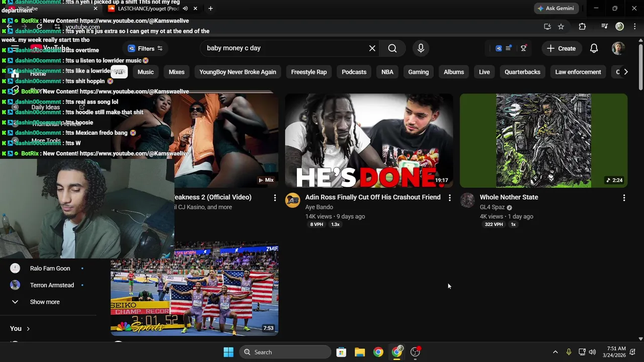644x362 pixels.
Task: Open the YouTube notifications bell
Action: (x=594, y=48)
